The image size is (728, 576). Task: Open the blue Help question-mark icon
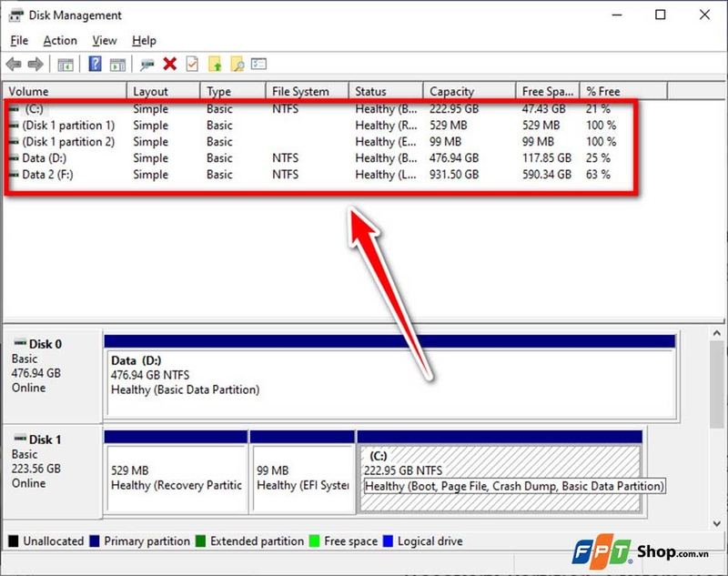(95, 64)
